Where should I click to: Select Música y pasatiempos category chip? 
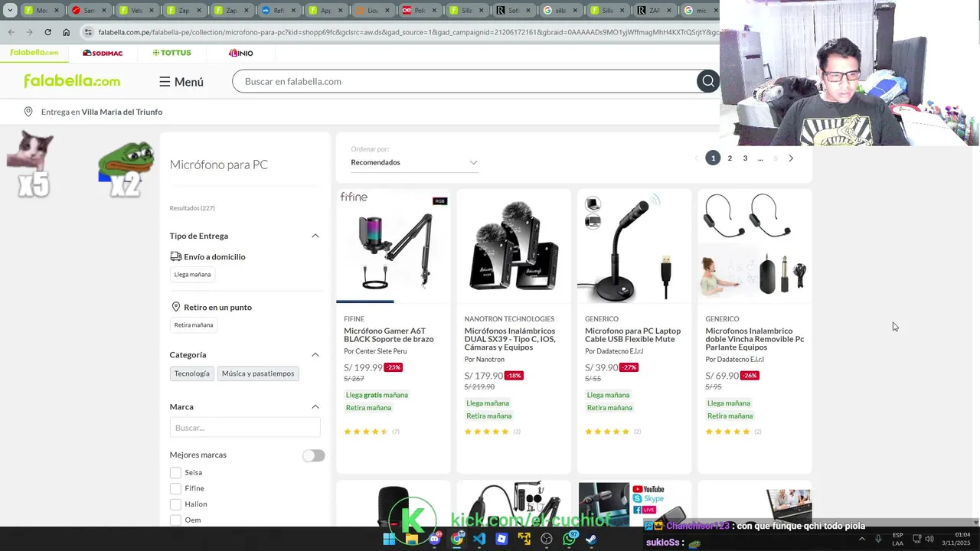coord(258,373)
